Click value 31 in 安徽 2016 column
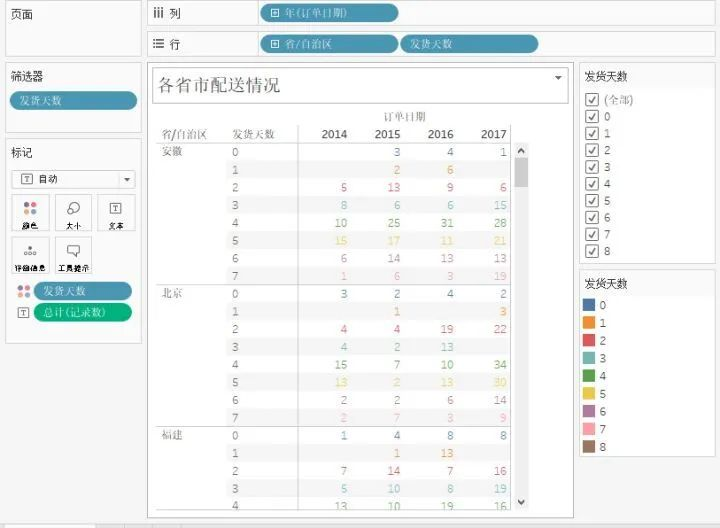720x528 pixels. pyautogui.click(x=447, y=223)
